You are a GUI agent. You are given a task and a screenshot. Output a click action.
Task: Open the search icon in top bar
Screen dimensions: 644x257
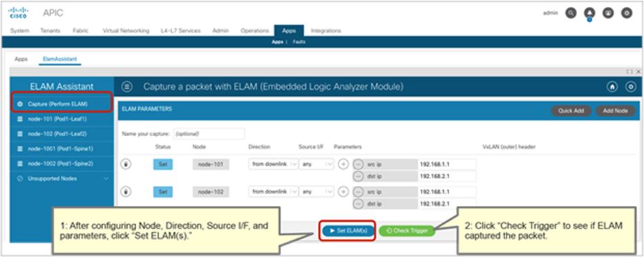point(571,13)
